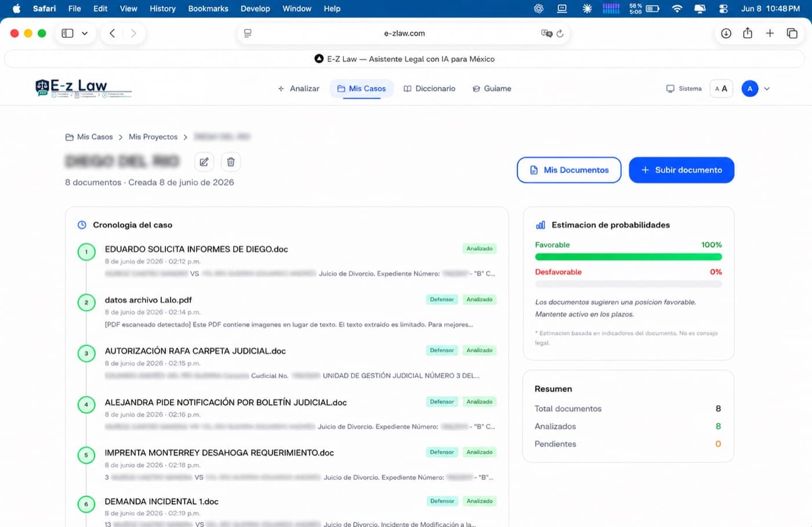The height and width of the screenshot is (527, 812).
Task: Open IMPRENTA MONTERREY DESAHOGA REQUERIMIENTO.doc
Action: (219, 453)
